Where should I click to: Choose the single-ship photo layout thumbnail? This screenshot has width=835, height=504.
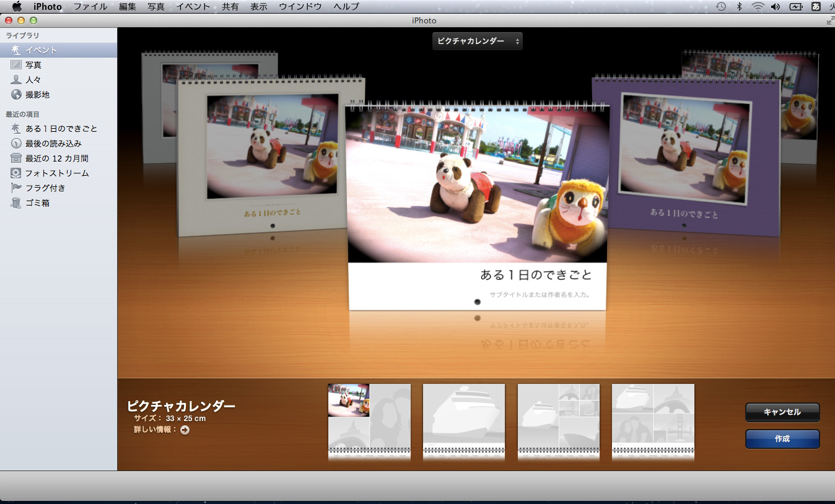point(463,422)
